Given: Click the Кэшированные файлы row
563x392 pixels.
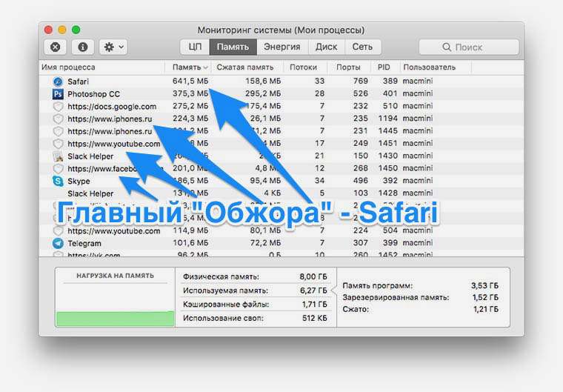Looking at the screenshot, I should 255,305.
